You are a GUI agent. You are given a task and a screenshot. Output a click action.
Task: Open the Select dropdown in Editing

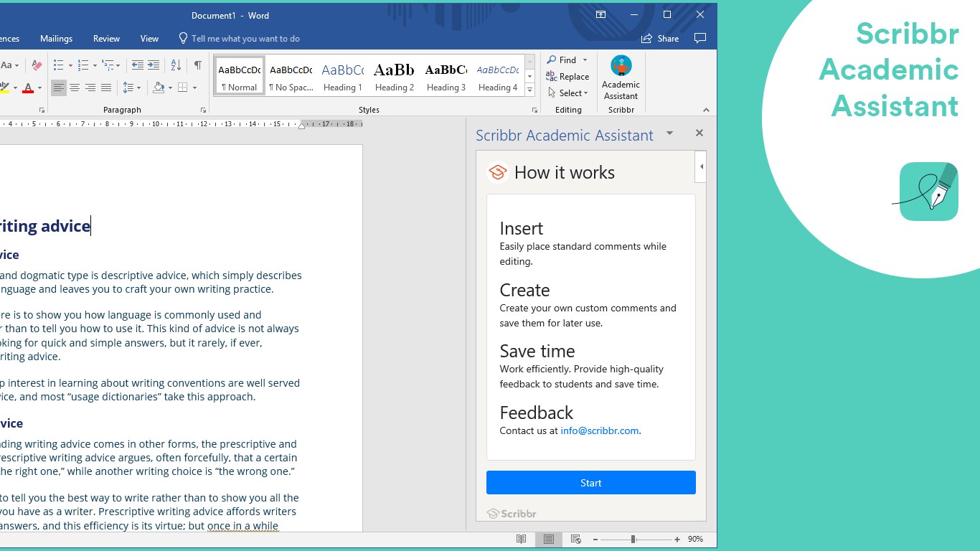[x=568, y=93]
